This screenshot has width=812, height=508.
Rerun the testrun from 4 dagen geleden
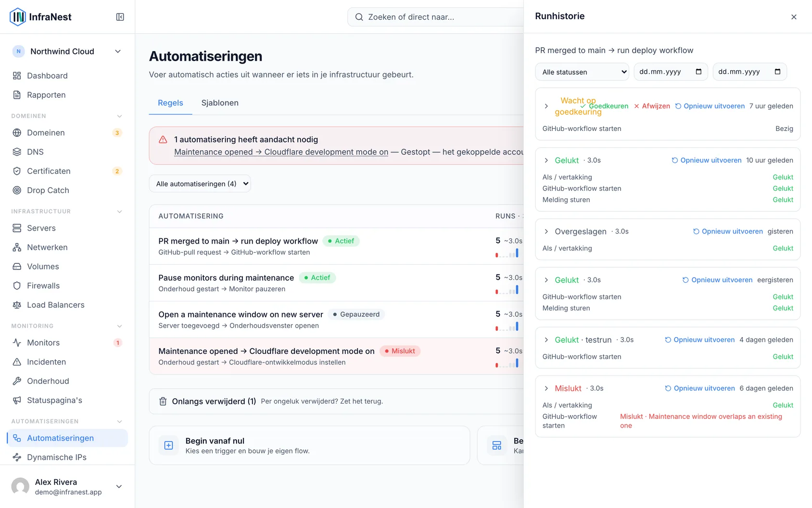pyautogui.click(x=699, y=340)
